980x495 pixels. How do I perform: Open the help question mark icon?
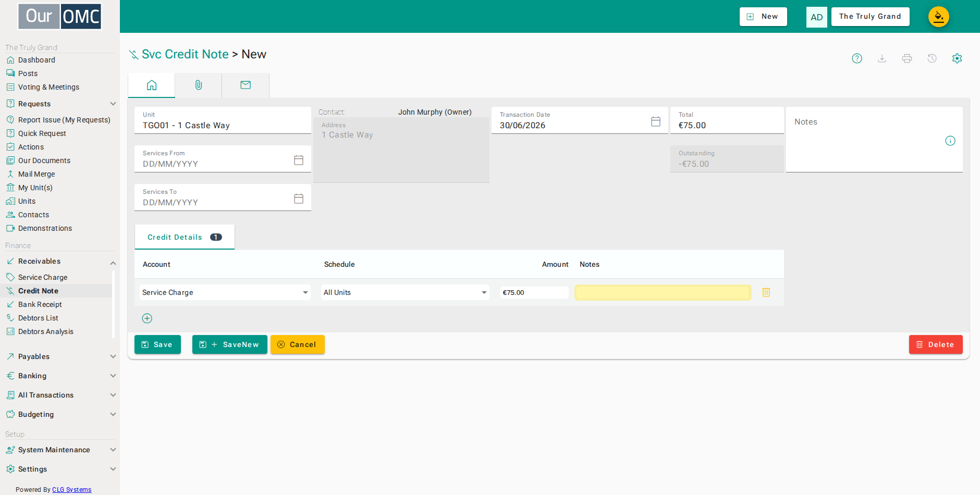pos(857,58)
